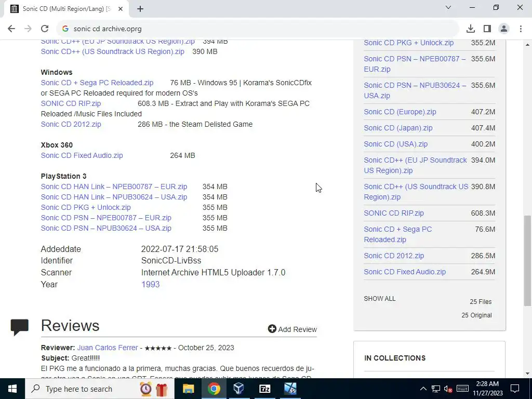Screen dimensions: 532x399
Task: Click the Reviews speech bubble icon
Action: pos(20,327)
